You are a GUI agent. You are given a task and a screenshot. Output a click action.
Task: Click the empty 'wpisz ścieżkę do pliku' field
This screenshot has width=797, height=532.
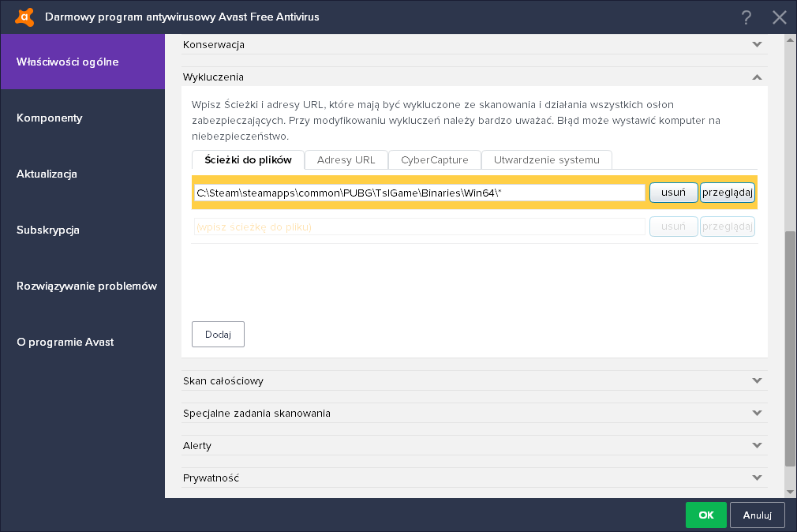pos(420,227)
